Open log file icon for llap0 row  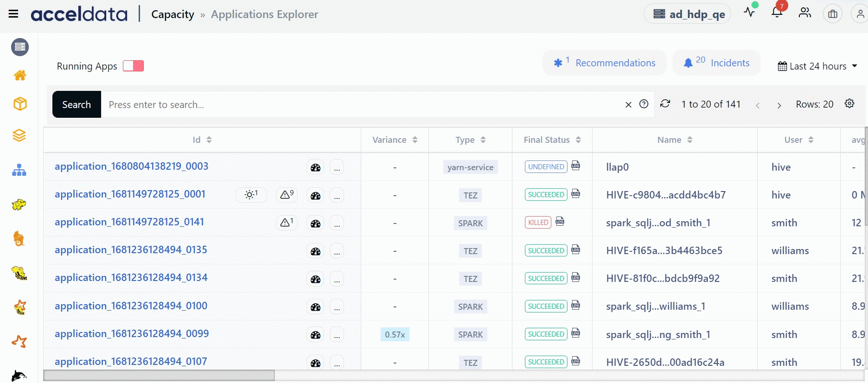click(576, 166)
